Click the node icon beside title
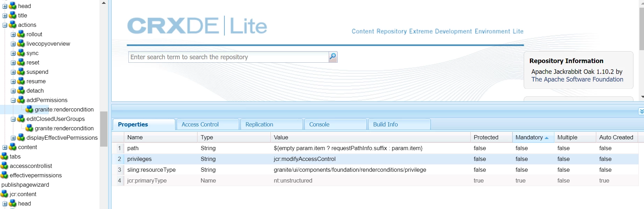 tap(13, 15)
